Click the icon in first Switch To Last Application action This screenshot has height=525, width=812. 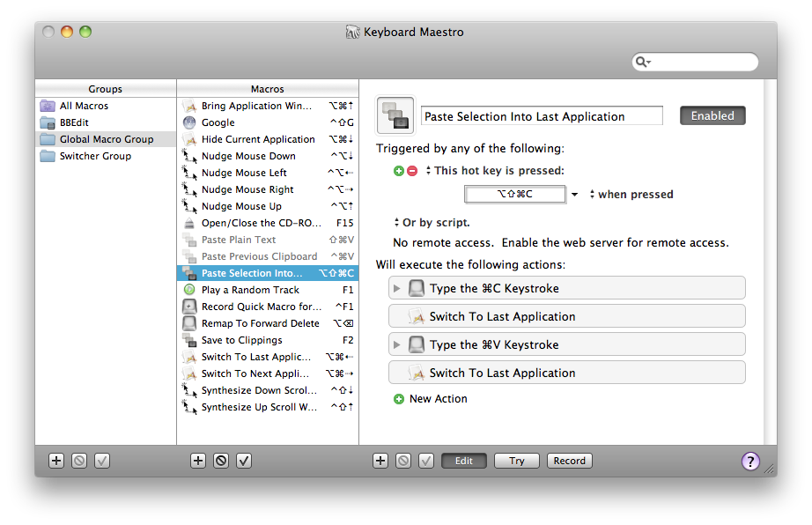pyautogui.click(x=417, y=316)
